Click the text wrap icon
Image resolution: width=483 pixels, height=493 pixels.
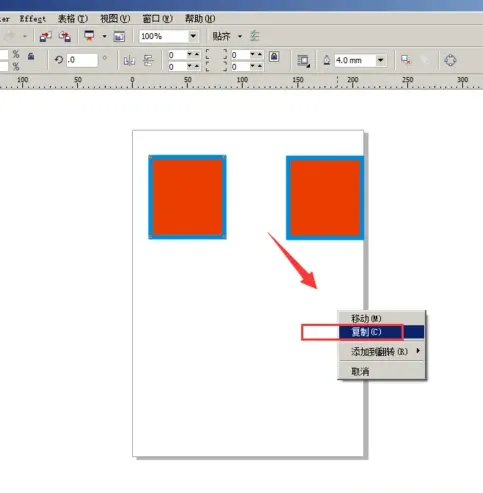click(303, 61)
